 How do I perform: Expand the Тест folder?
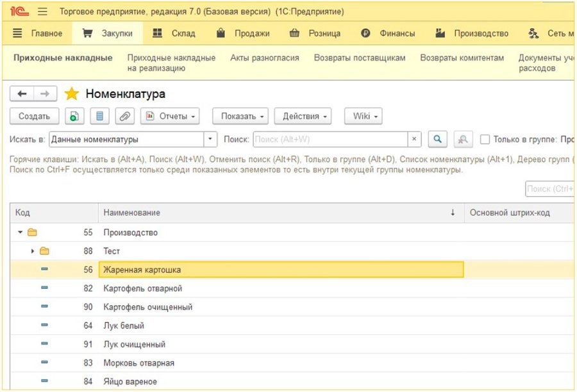coord(33,251)
